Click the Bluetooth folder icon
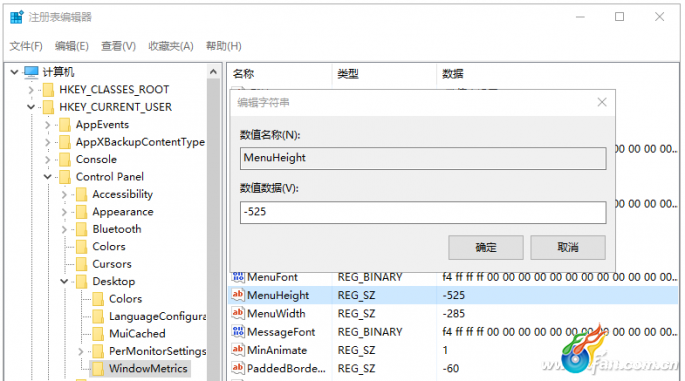Image resolution: width=685 pixels, height=381 pixels. (81, 229)
